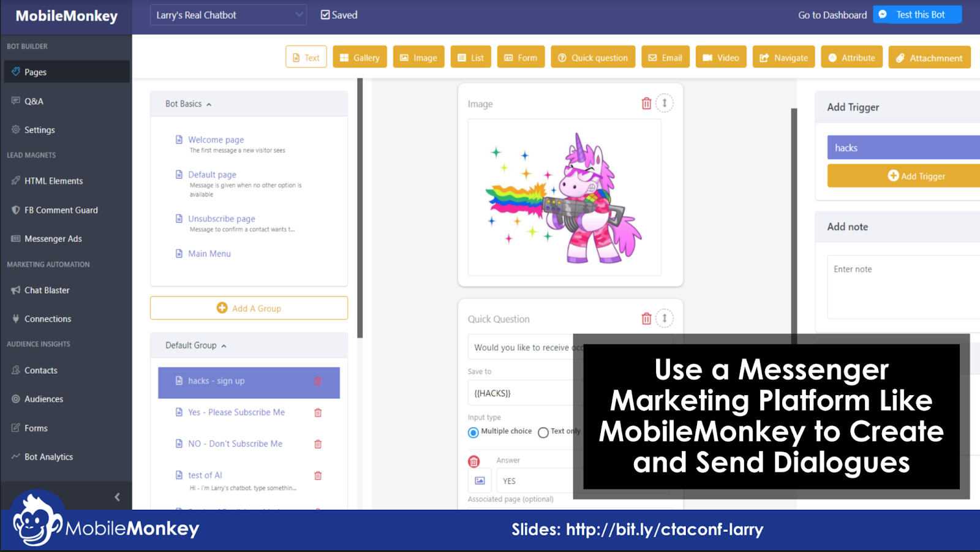The width and height of the screenshot is (980, 552).
Task: Open 'Yes - Please Subscribe Me' page
Action: click(x=236, y=412)
